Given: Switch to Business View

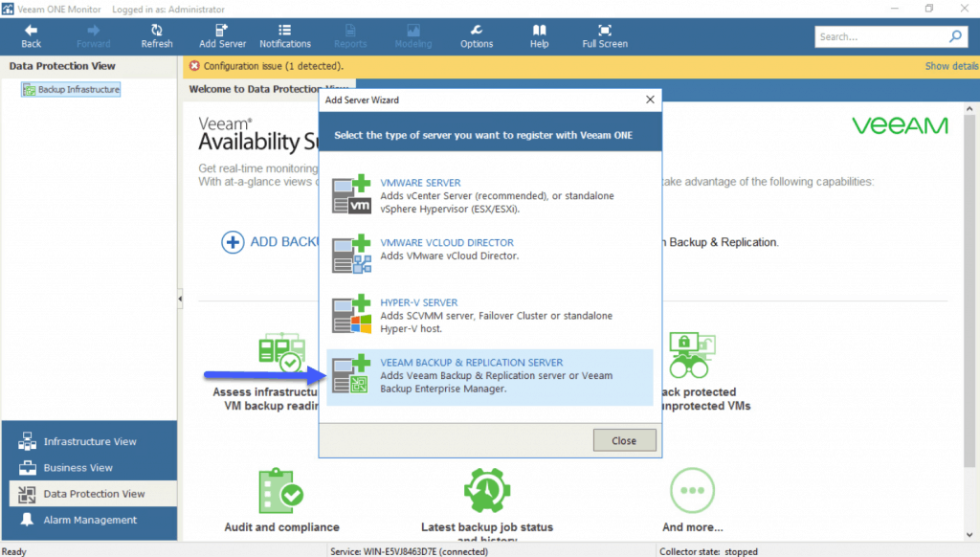Looking at the screenshot, I should [x=78, y=468].
